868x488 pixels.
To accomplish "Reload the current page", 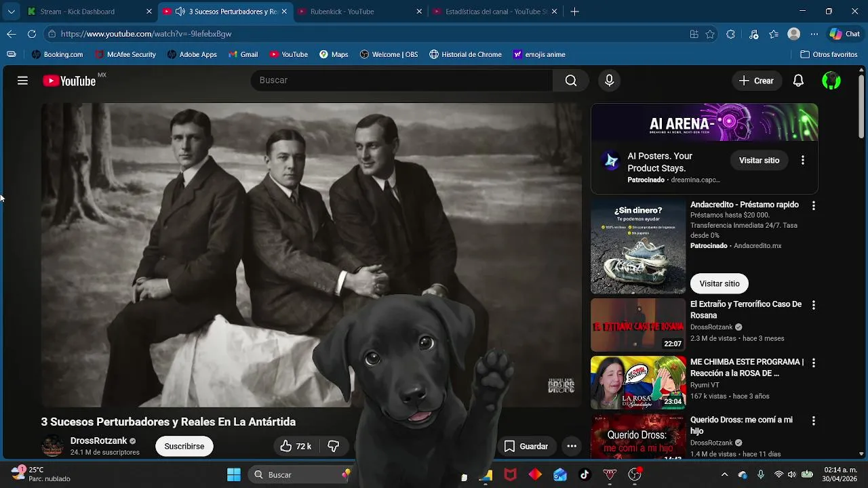I will click(x=32, y=34).
